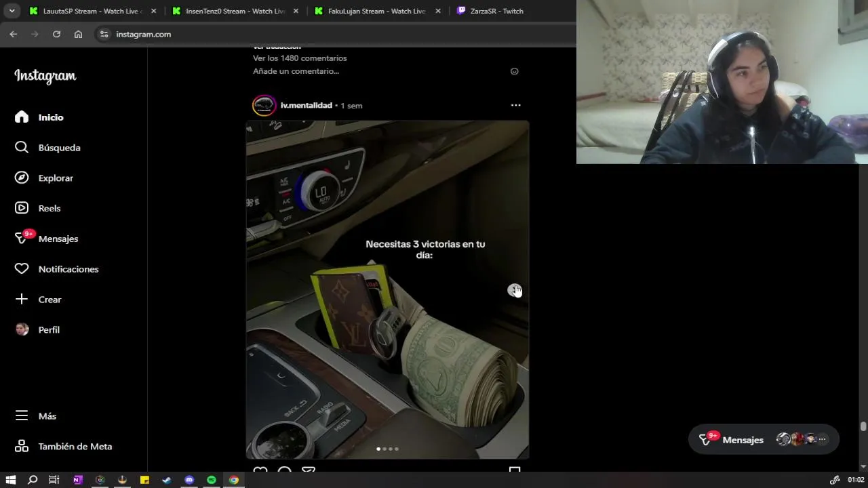
Task: Open Búsqueda in the sidebar
Action: [x=47, y=148]
